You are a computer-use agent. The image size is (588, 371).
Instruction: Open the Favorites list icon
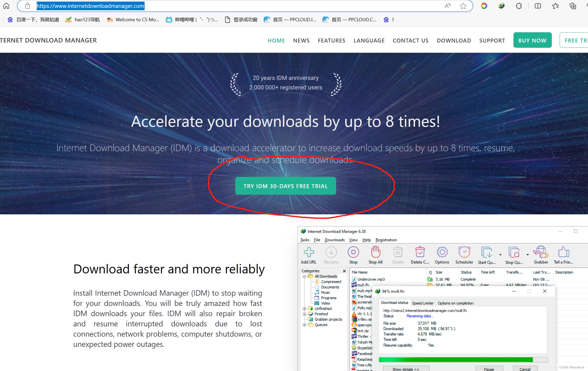pyautogui.click(x=555, y=6)
